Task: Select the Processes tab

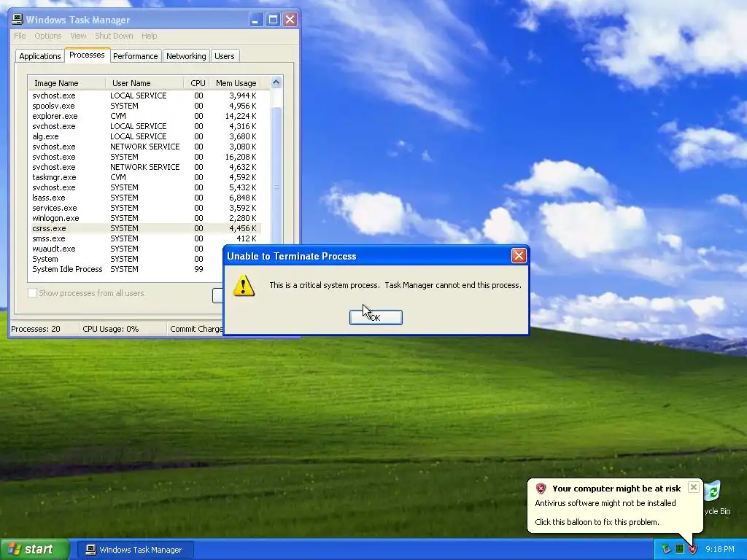Action: 88,55
